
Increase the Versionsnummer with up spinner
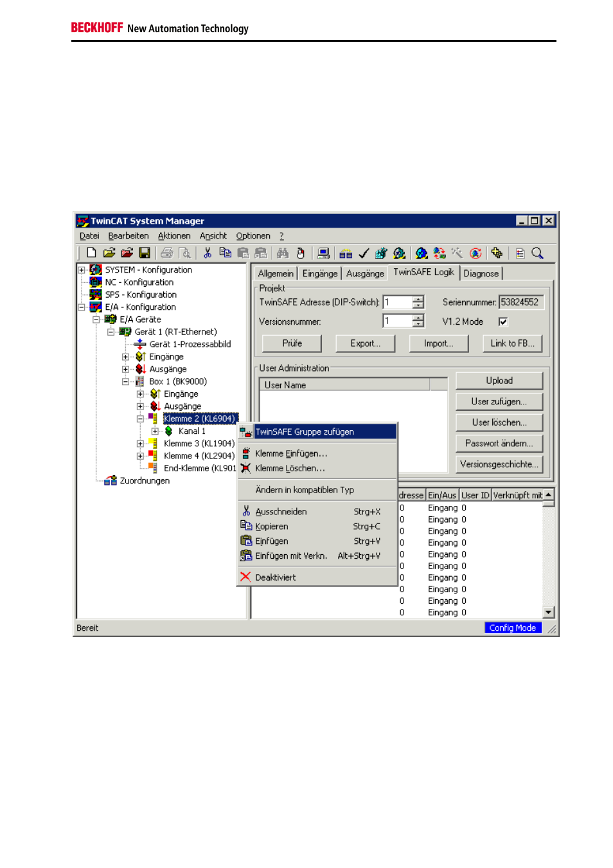418,318
